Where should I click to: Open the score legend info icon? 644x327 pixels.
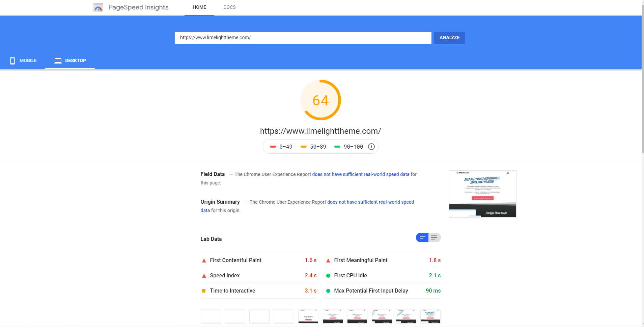tap(371, 147)
